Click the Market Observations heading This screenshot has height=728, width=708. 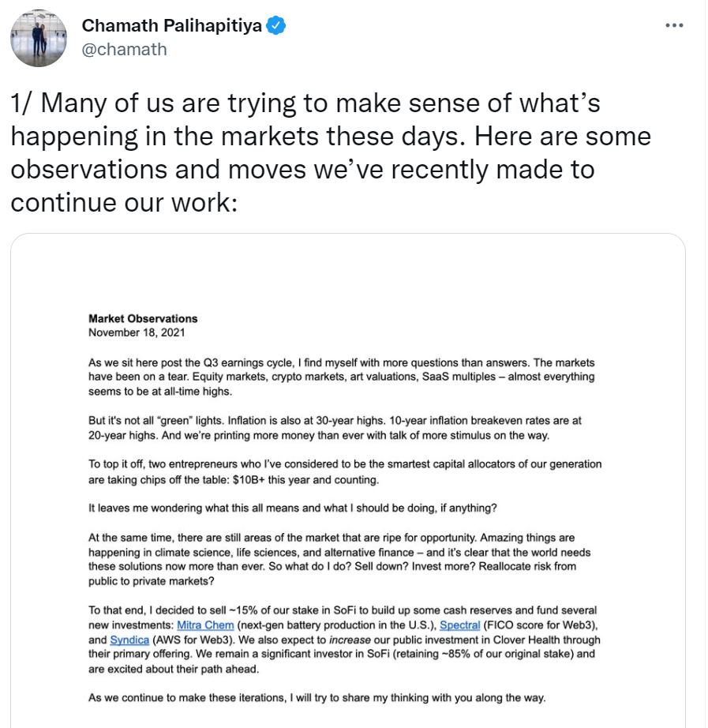tap(143, 319)
